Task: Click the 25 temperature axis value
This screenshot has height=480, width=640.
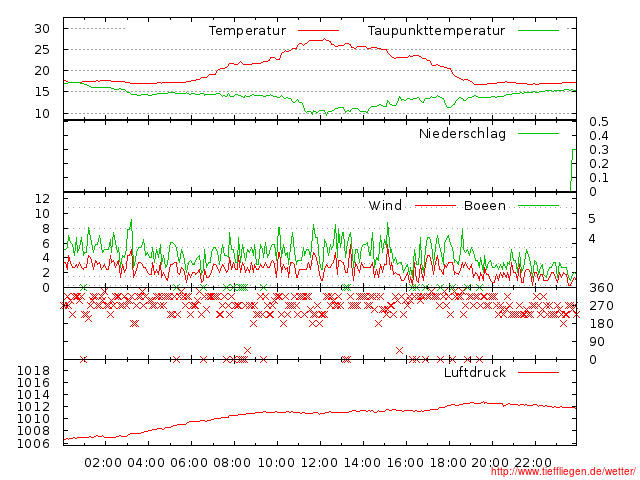Action: (42, 50)
